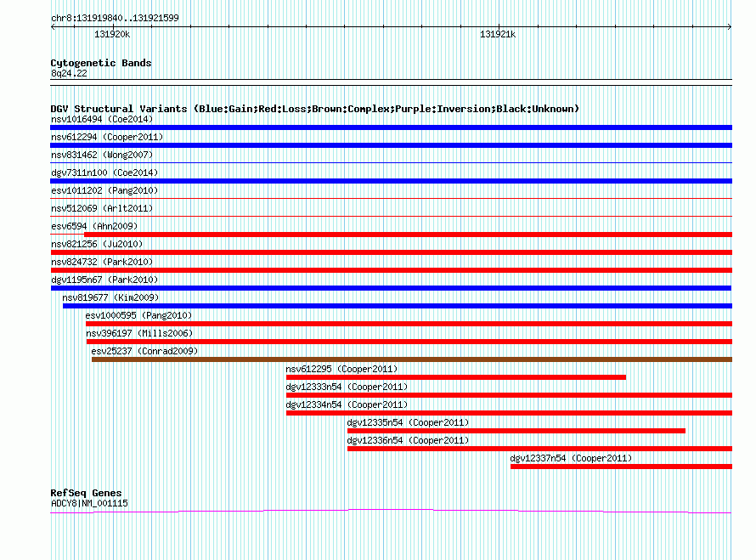Viewport: 756px width, 560px height.
Task: Select the red dgv12335n54 loss bar
Action: pyautogui.click(x=516, y=431)
